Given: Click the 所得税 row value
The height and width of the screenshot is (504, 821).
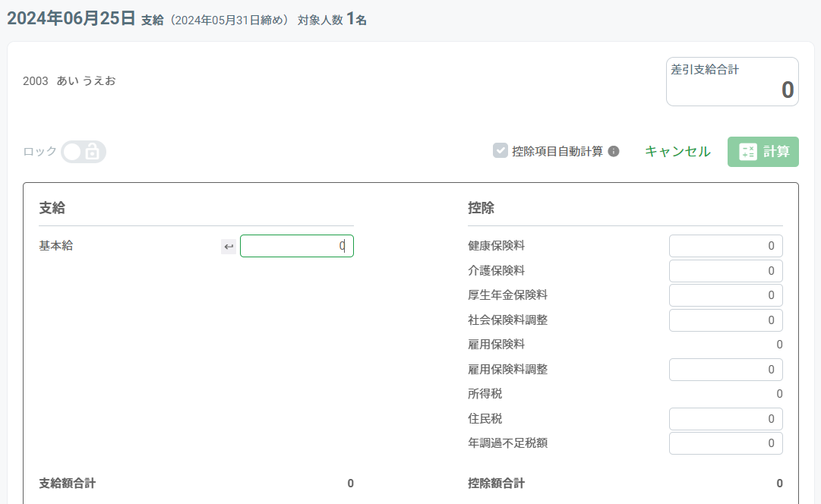Looking at the screenshot, I should pos(779,394).
